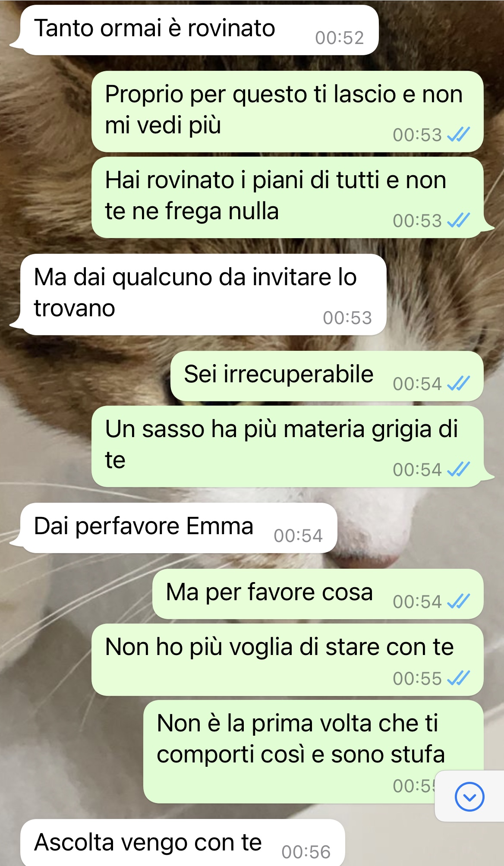Click read ticks on 'Non ho più voglia' message
The image size is (504, 866).
pos(458,678)
